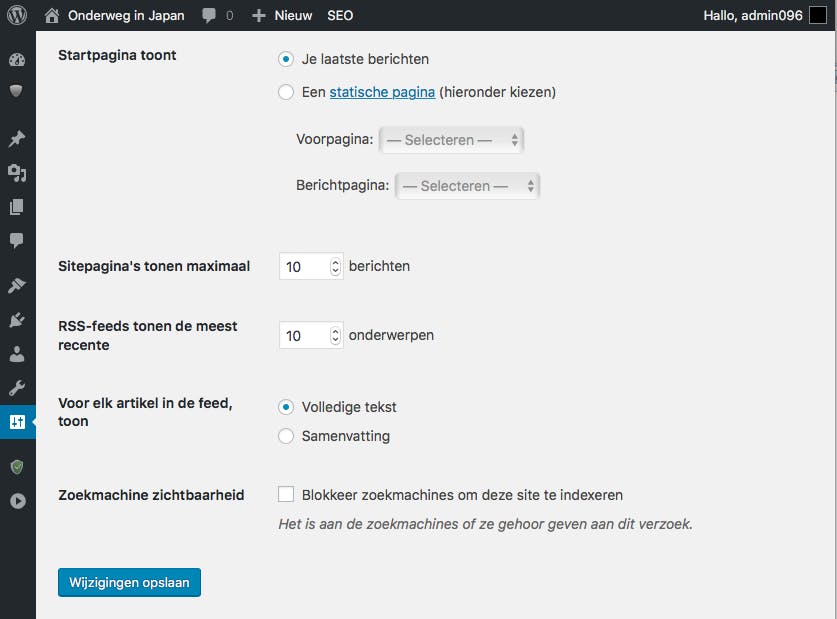Open the SEO admin bar menu
This screenshot has height=619, width=837.
point(340,15)
